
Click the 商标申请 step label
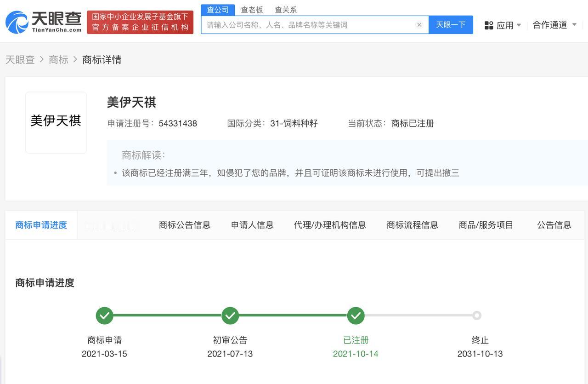click(x=105, y=340)
